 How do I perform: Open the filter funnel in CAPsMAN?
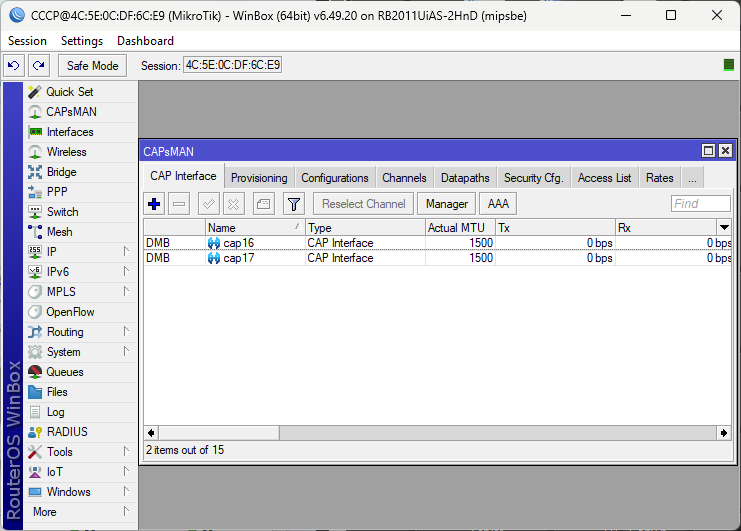pyautogui.click(x=293, y=204)
